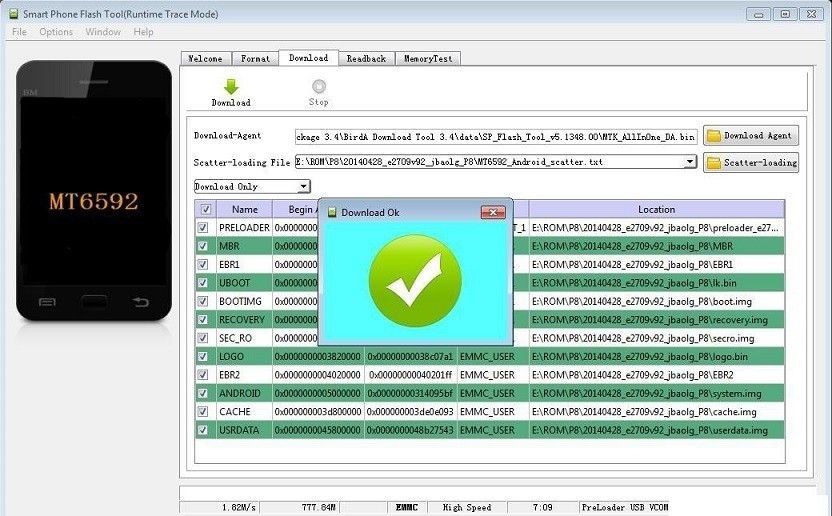Click the Location column header
The height and width of the screenshot is (516, 832).
point(656,210)
